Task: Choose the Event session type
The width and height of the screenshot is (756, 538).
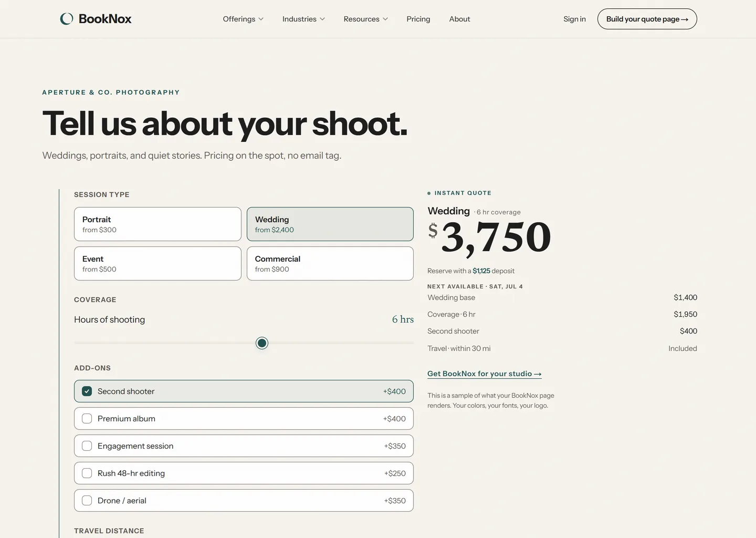Action: 157,264
